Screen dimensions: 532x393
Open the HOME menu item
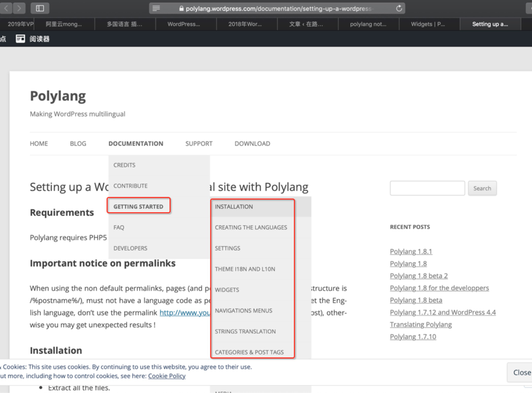pyautogui.click(x=38, y=144)
